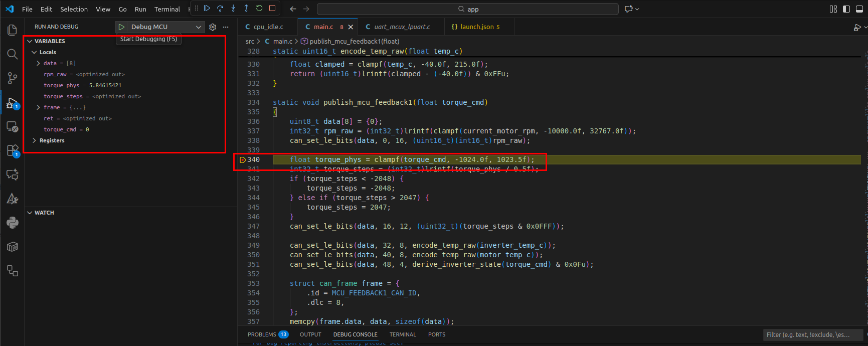
Task: Click the src breadcrumb segment
Action: tap(250, 42)
